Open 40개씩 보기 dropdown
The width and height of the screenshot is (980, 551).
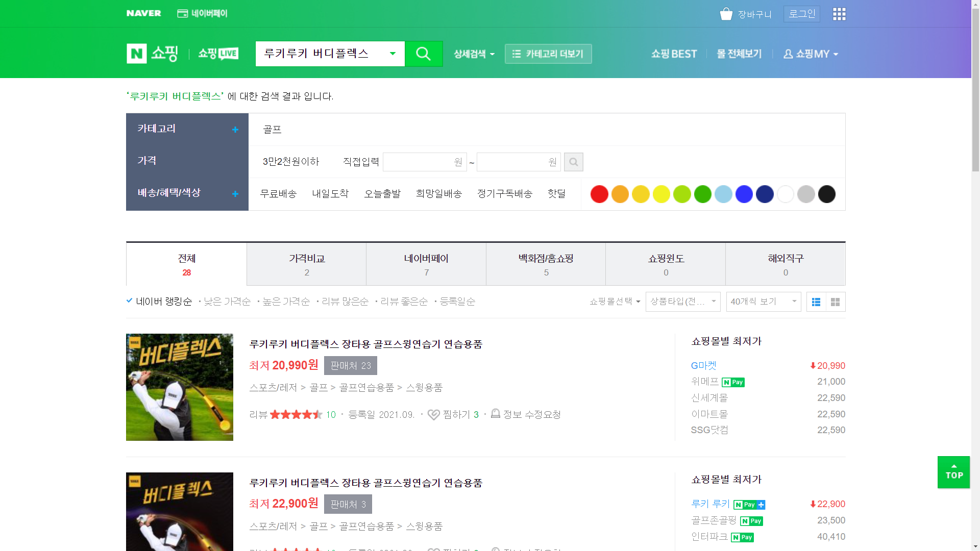pos(764,302)
